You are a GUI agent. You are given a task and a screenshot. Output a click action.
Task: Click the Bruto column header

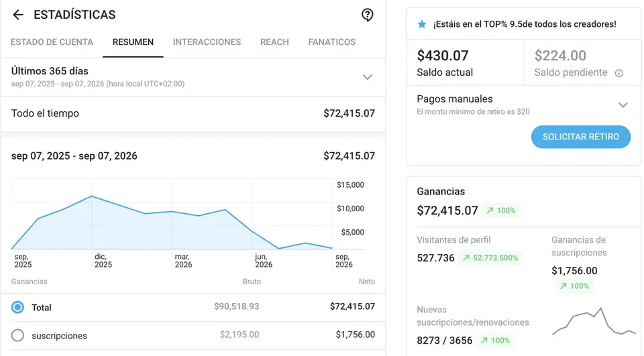click(252, 282)
